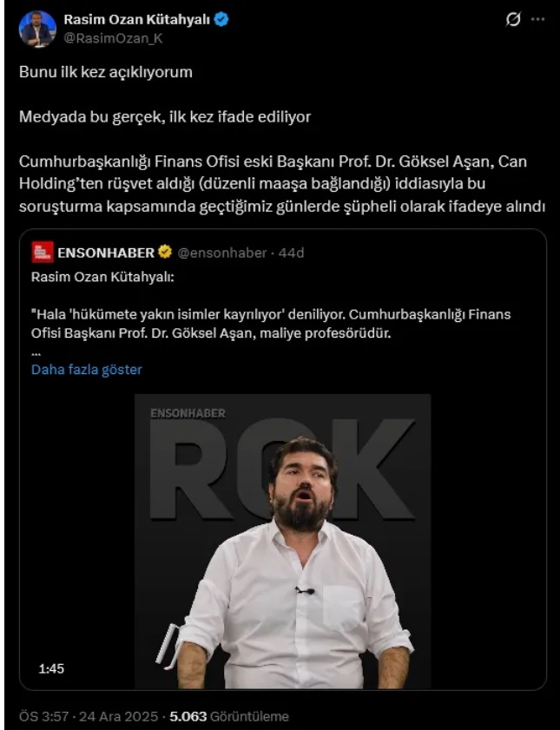
Task: Click the quoted post line 'Rasim Ozan Kütahyalı:'
Action: tap(102, 277)
